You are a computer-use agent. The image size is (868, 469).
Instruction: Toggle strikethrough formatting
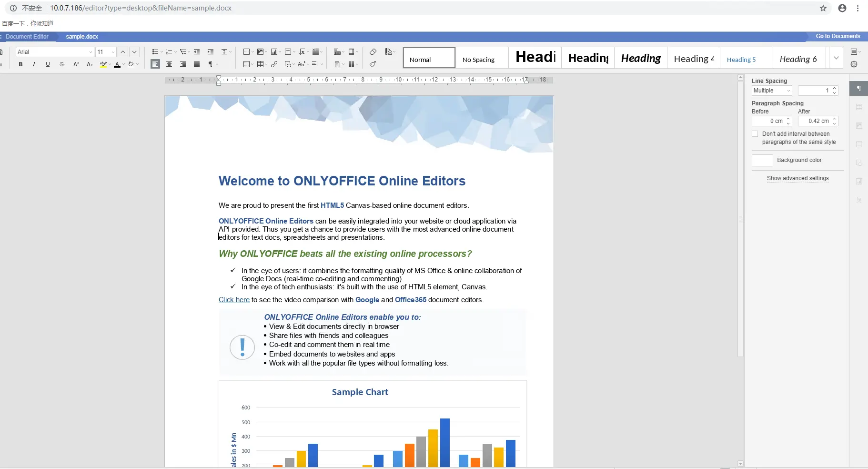(x=62, y=64)
